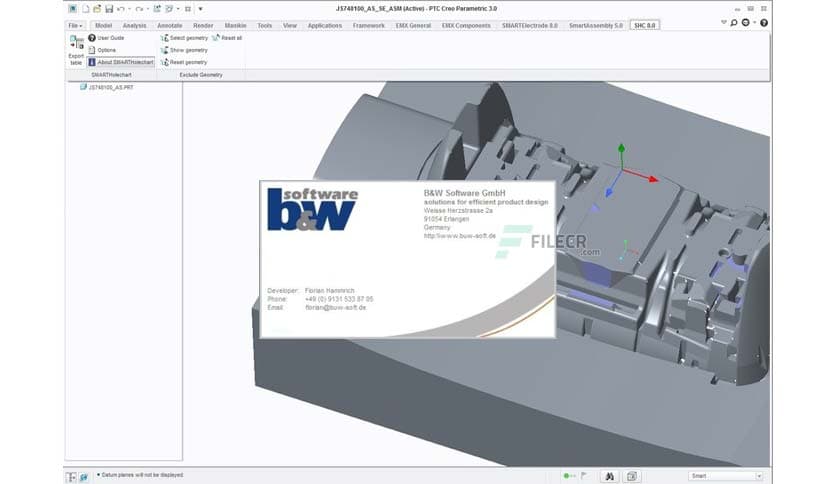The width and height of the screenshot is (836, 484).
Task: Click the Undo arrow icon
Action: [x=120, y=9]
